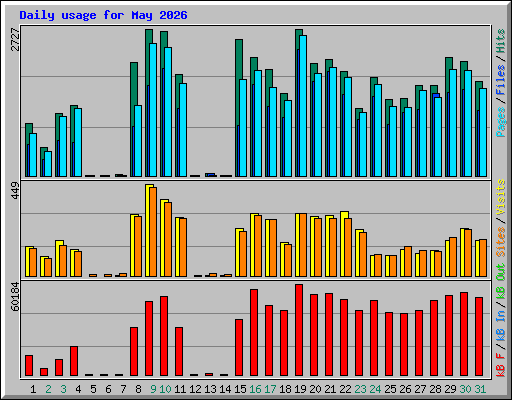Click the day 9 orange sites bar
This screenshot has height=400, width=512.
pos(153,232)
